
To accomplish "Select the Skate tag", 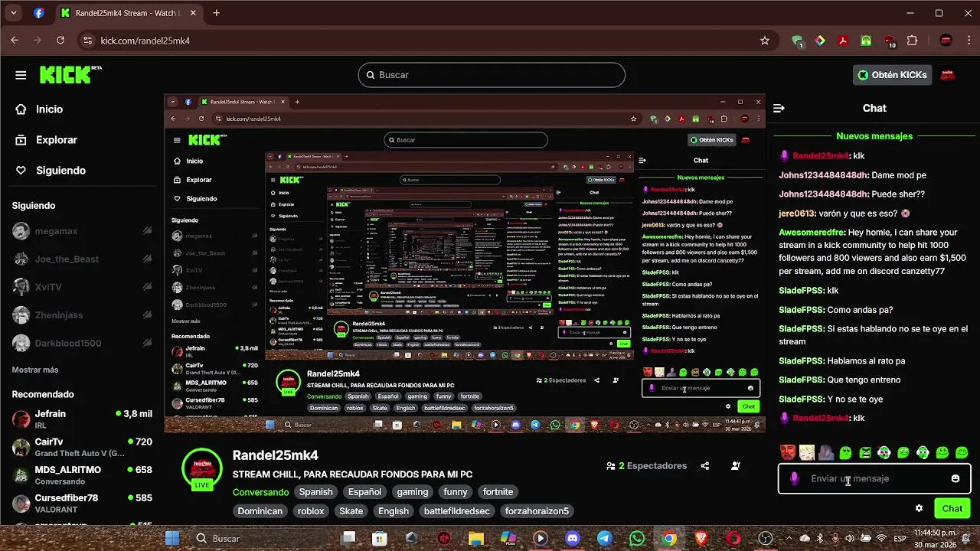I will pos(351,511).
